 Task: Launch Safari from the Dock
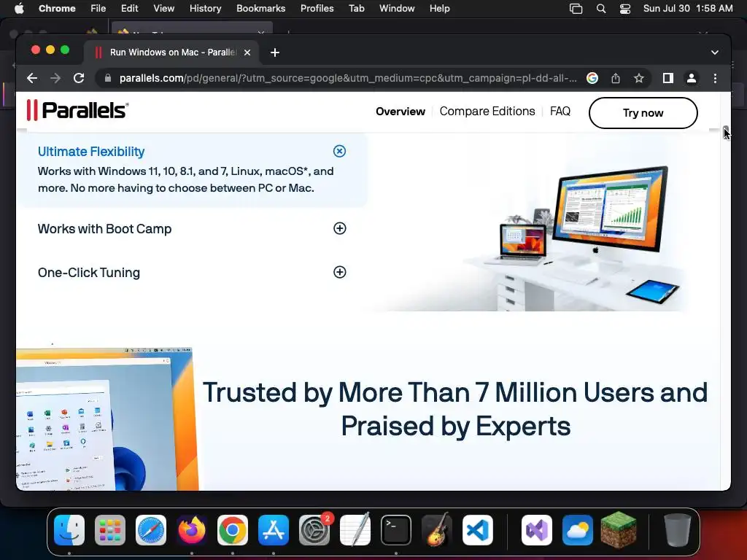[x=151, y=530]
